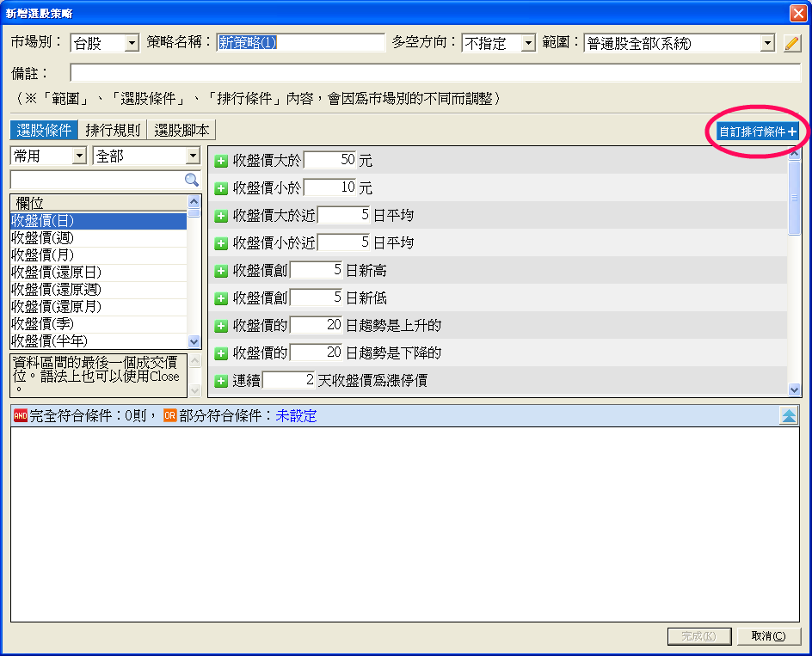Viewport: 812px width, 656px height.
Task: Add the 收盤價大於 50元 condition via plus icon
Action: tap(221, 161)
